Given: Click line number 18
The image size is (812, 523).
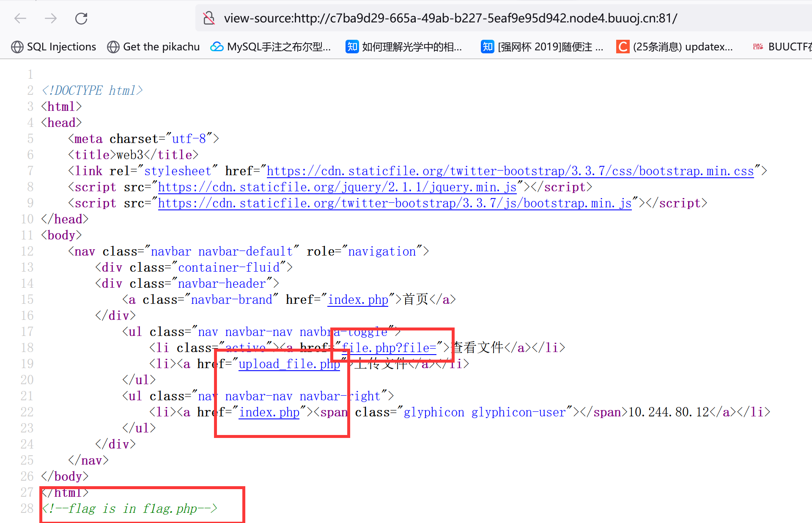Looking at the screenshot, I should point(27,348).
